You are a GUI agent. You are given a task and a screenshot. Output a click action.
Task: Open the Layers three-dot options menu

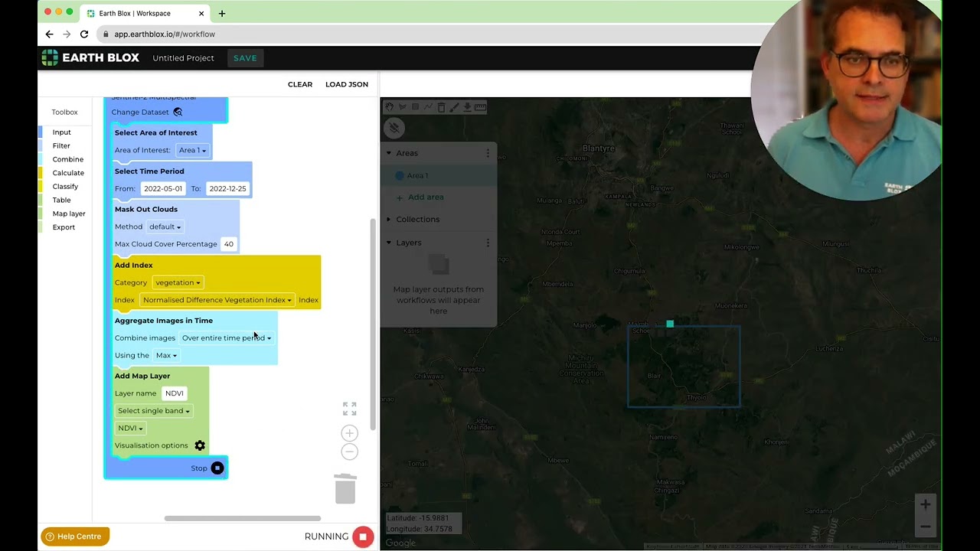click(488, 243)
